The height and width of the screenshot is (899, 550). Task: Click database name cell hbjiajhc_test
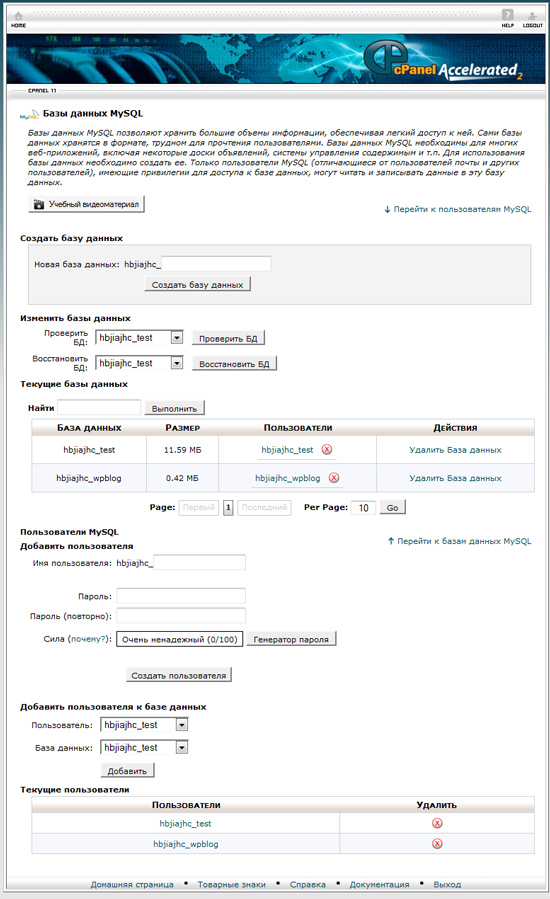(x=89, y=450)
